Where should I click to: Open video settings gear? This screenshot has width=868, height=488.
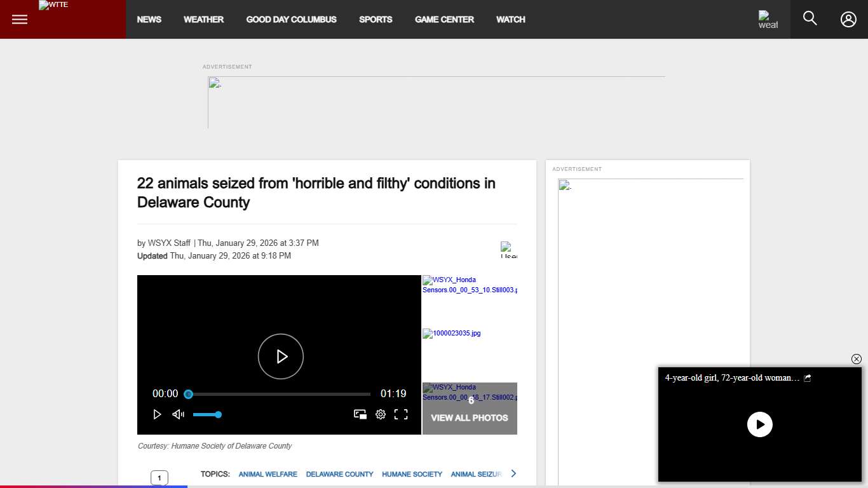click(x=381, y=414)
